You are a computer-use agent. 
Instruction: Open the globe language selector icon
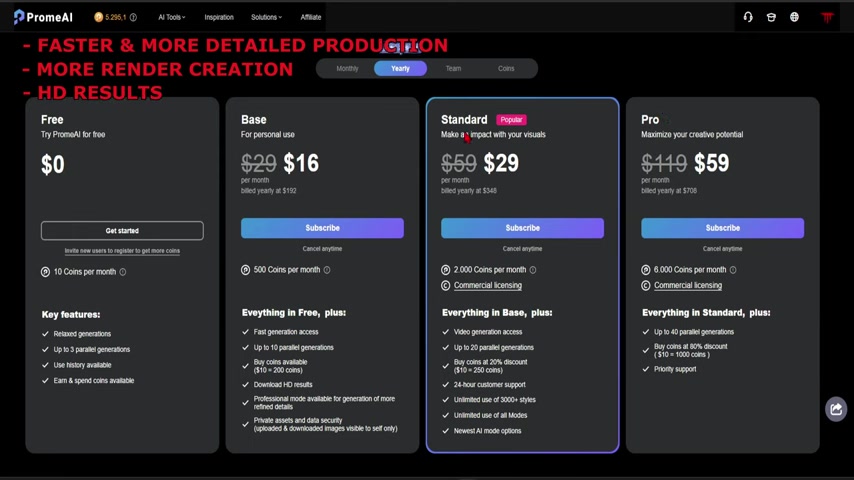coord(794,17)
